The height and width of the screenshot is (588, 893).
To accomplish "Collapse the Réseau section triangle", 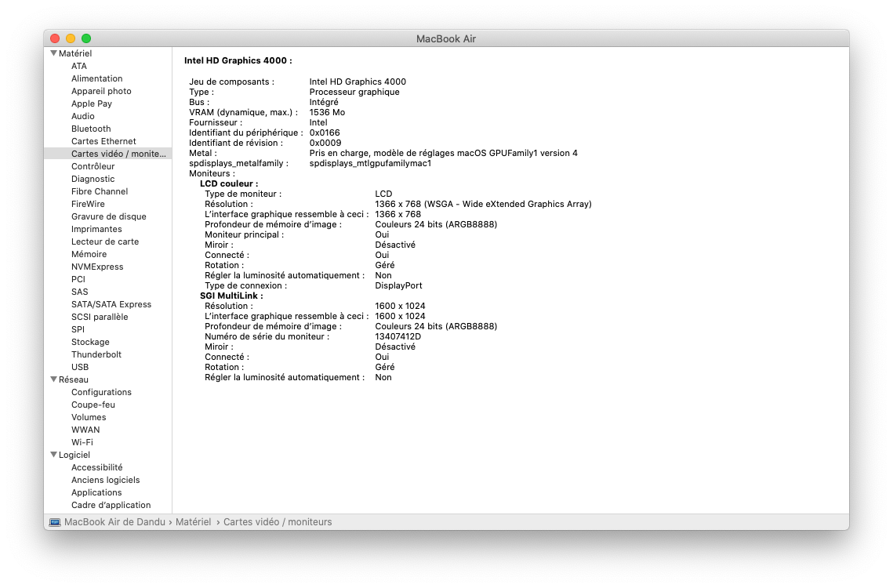I will pyautogui.click(x=53, y=379).
